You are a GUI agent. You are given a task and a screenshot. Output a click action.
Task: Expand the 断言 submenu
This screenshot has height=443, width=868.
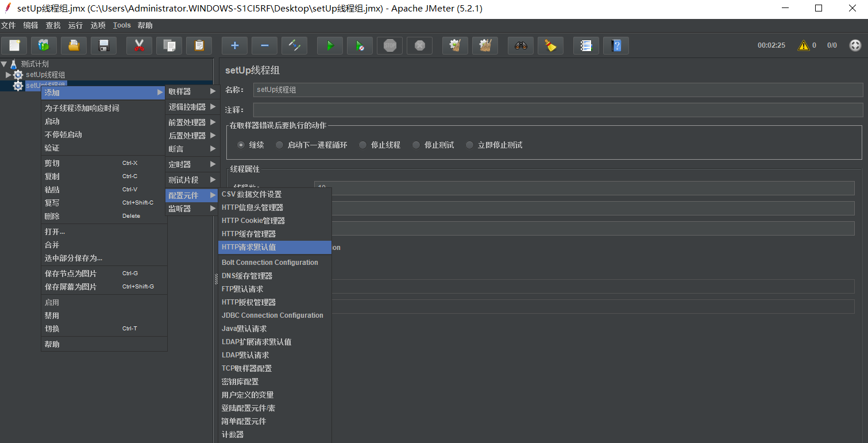pos(192,149)
